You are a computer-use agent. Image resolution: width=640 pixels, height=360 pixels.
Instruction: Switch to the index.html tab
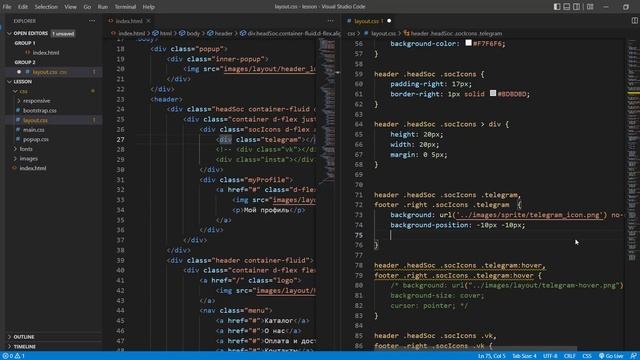129,21
